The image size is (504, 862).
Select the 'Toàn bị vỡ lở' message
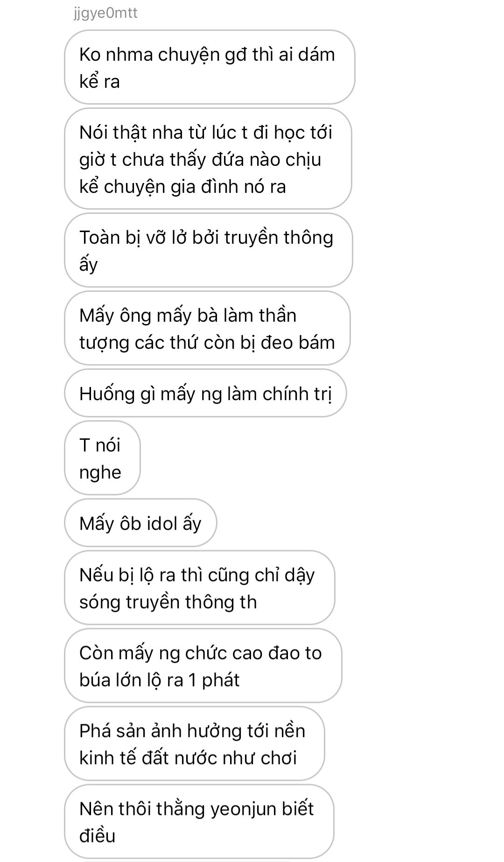coord(208,250)
